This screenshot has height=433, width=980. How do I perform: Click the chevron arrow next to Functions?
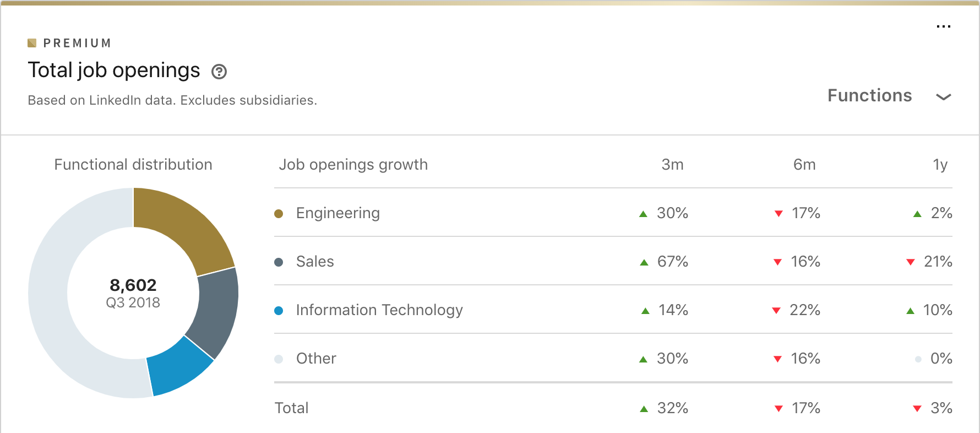[943, 97]
